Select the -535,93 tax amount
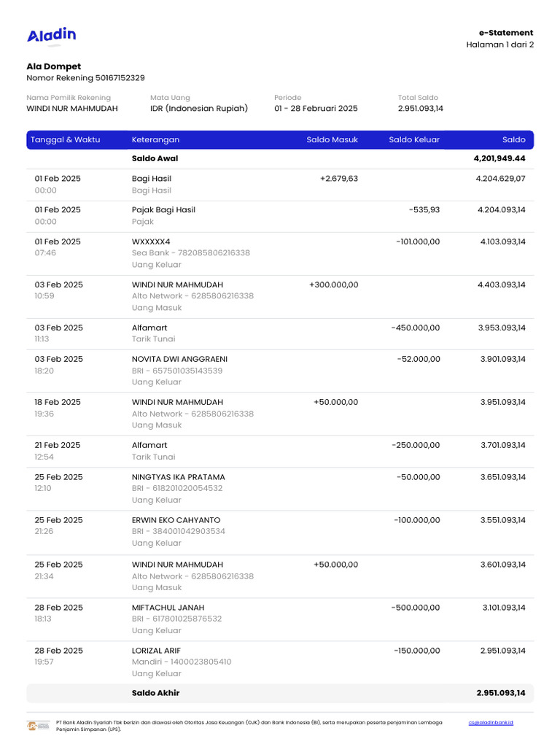The height and width of the screenshot is (747, 560). [424, 210]
